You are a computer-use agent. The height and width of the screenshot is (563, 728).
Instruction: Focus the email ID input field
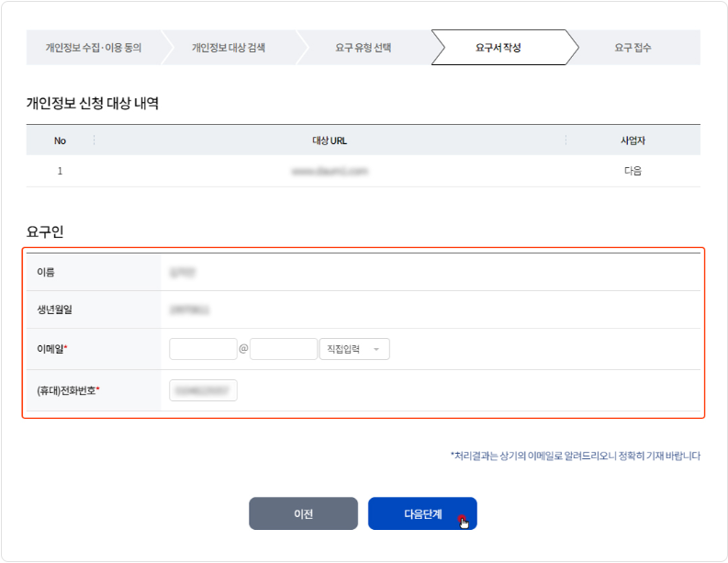[x=203, y=349]
